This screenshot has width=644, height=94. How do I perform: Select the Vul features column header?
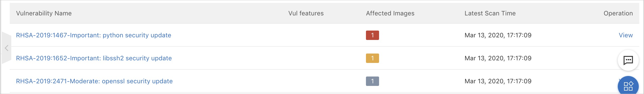click(306, 13)
